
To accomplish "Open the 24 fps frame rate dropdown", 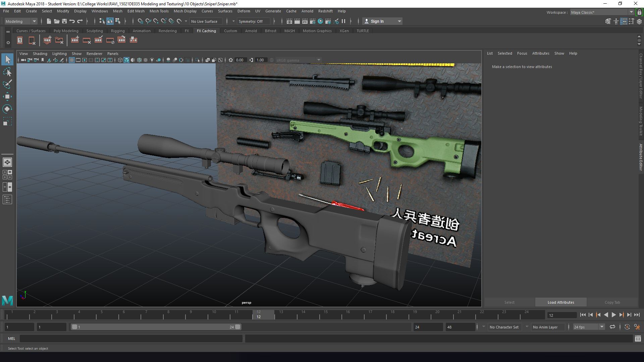I will (x=589, y=327).
